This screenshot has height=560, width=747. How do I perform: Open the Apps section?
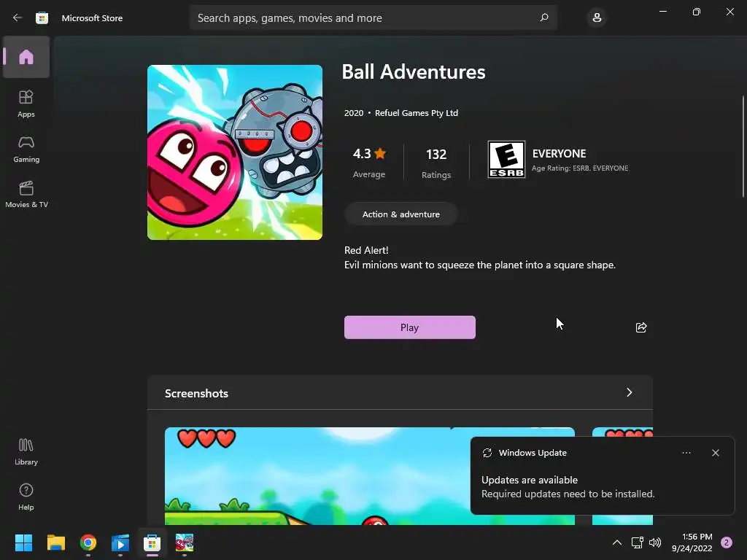click(26, 104)
